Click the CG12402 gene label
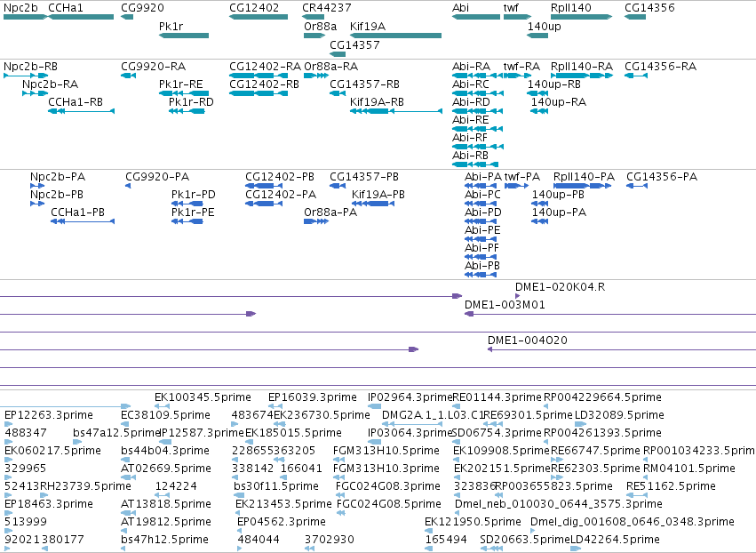Viewport: 756px width, 553px height. pyautogui.click(x=254, y=8)
